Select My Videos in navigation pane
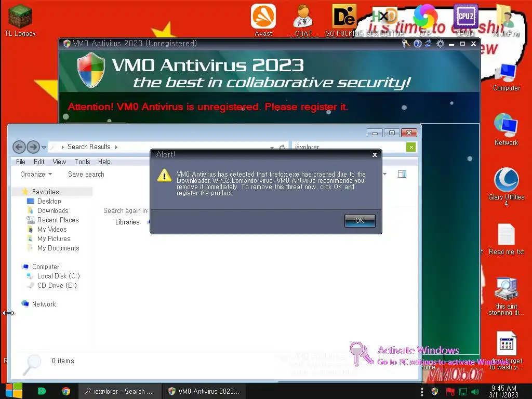Viewport: 532px width, 399px height. [x=52, y=229]
